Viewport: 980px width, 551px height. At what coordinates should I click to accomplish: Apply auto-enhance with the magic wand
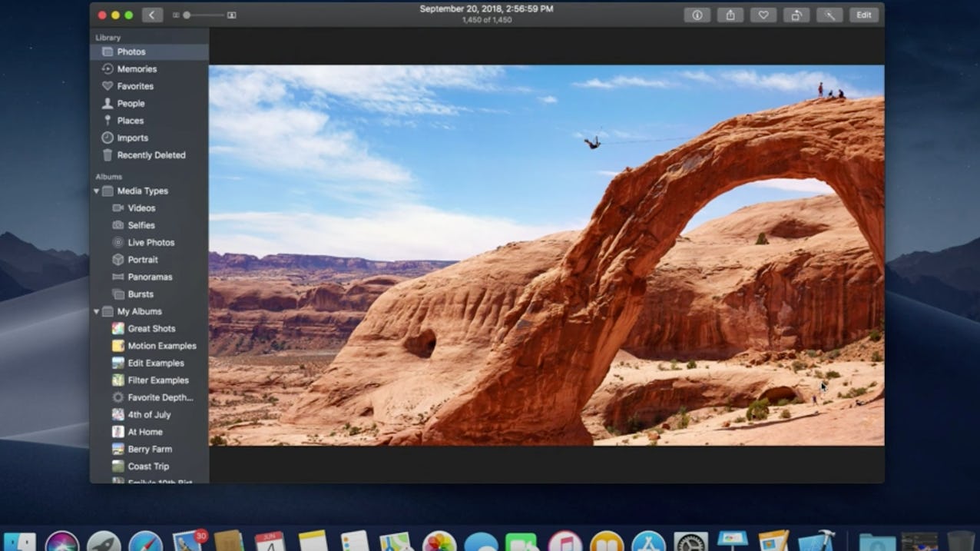click(829, 15)
